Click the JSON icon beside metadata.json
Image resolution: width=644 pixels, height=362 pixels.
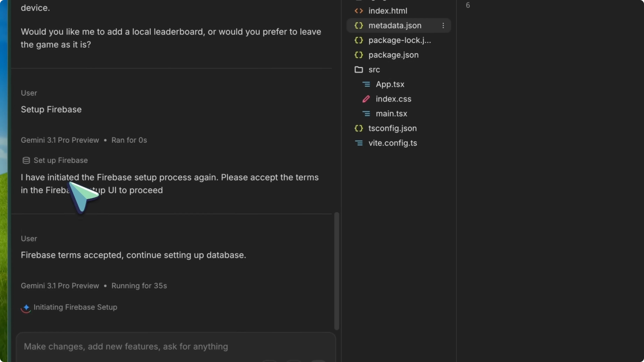click(359, 25)
